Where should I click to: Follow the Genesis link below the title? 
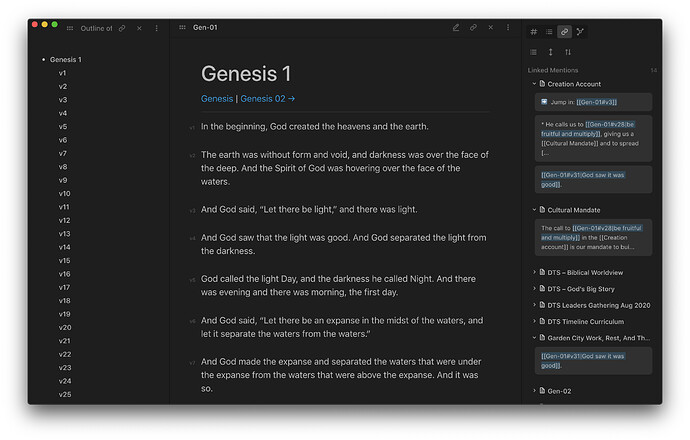point(216,99)
